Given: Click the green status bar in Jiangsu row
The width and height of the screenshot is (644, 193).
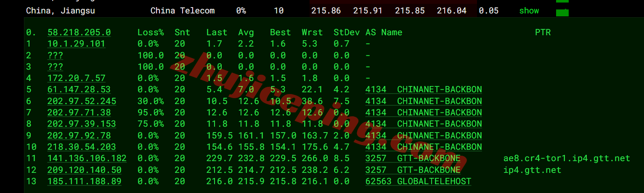Looking at the screenshot, I should [x=562, y=13].
